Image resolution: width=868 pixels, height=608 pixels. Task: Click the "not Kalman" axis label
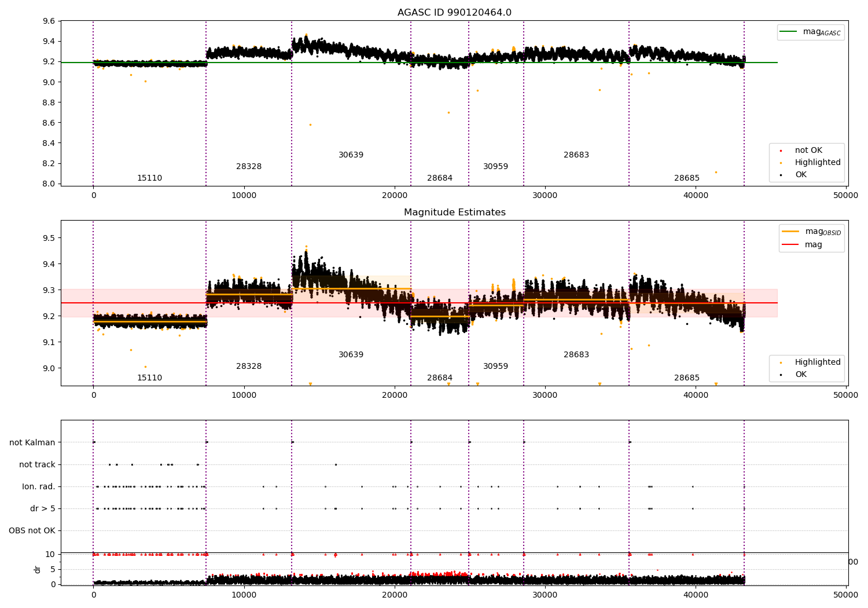(x=32, y=442)
